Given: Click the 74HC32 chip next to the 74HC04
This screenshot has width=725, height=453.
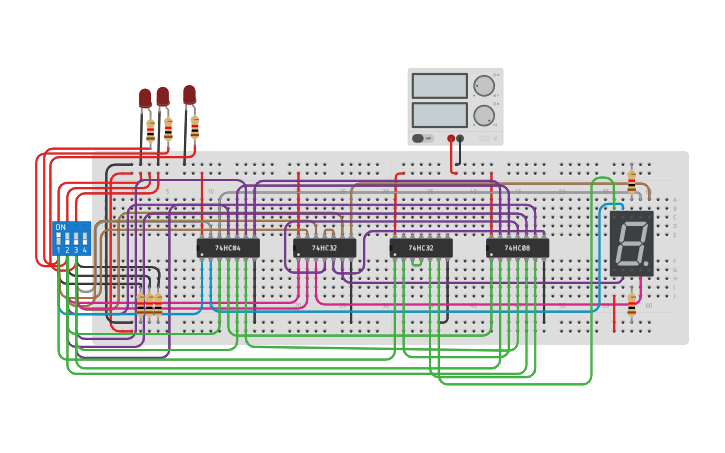Looking at the screenshot, I should 324,247.
